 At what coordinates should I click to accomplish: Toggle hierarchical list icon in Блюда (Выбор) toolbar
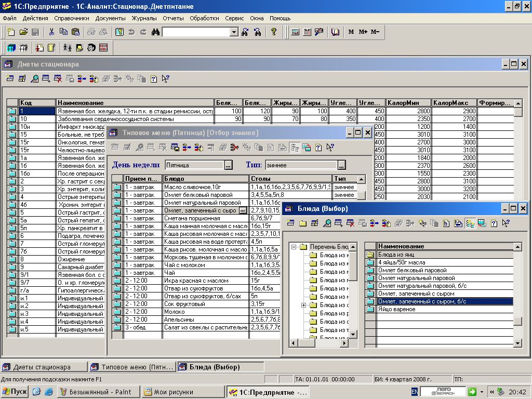(470, 223)
